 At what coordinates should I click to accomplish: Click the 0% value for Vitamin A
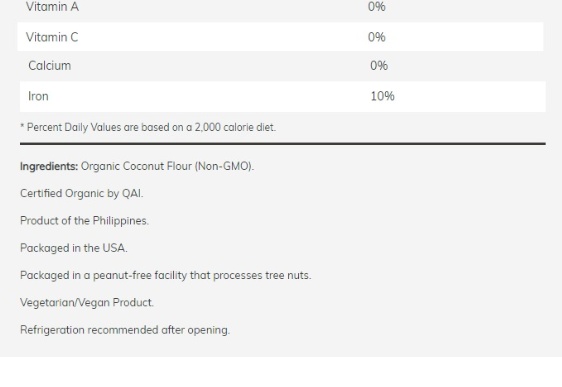pos(377,6)
